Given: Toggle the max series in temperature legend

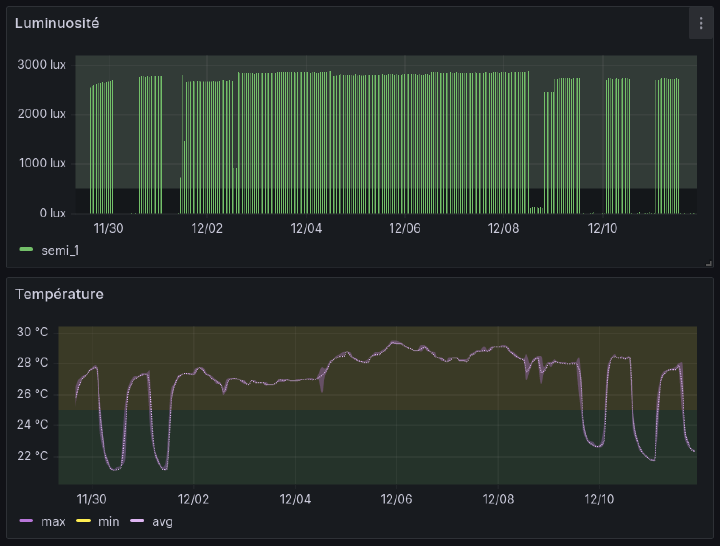Looking at the screenshot, I should tap(53, 522).
